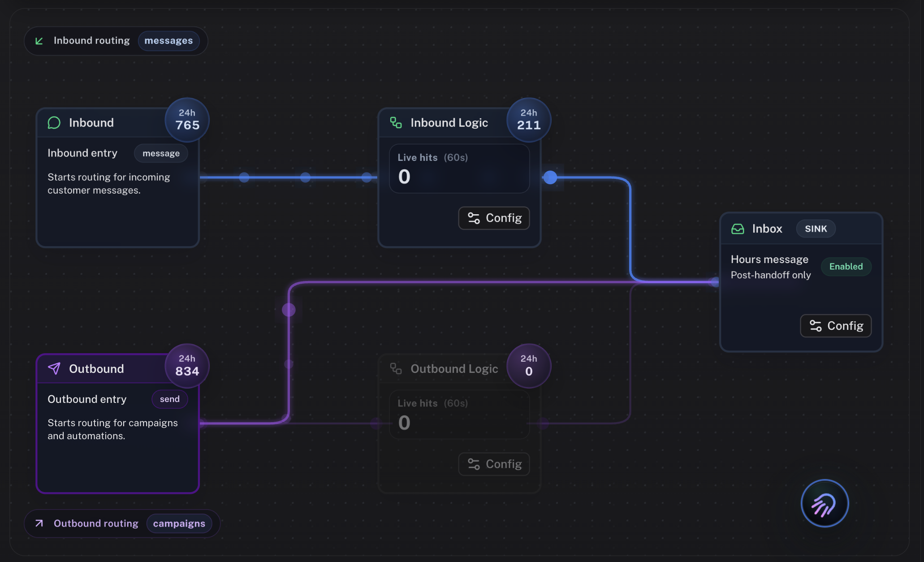
Task: Click the SINK badge on the Inbox node
Action: point(816,229)
